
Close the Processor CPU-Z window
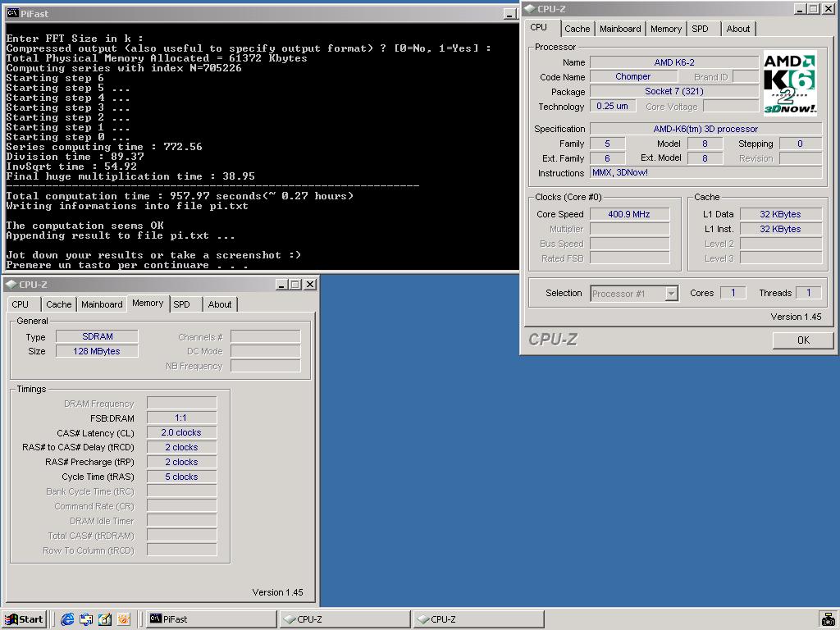point(828,8)
